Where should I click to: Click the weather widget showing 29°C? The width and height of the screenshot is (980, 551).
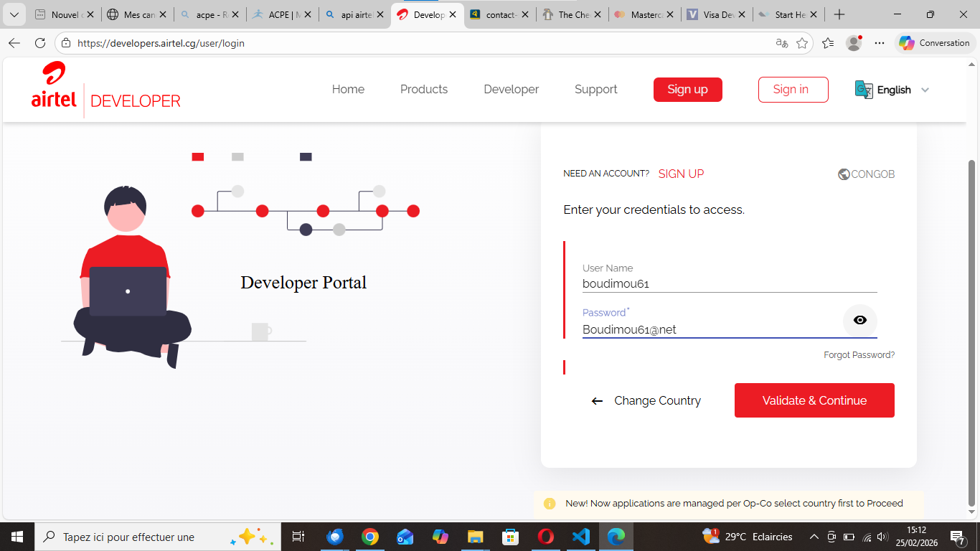[x=748, y=537]
